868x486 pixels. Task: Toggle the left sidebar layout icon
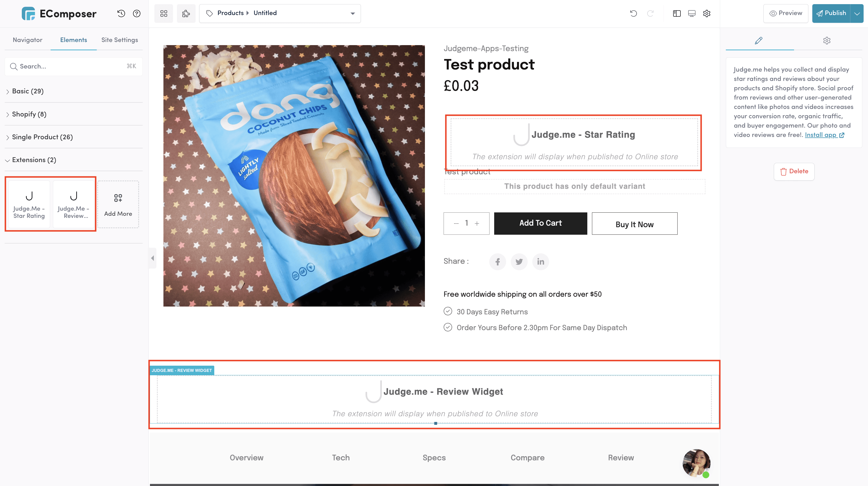click(677, 13)
